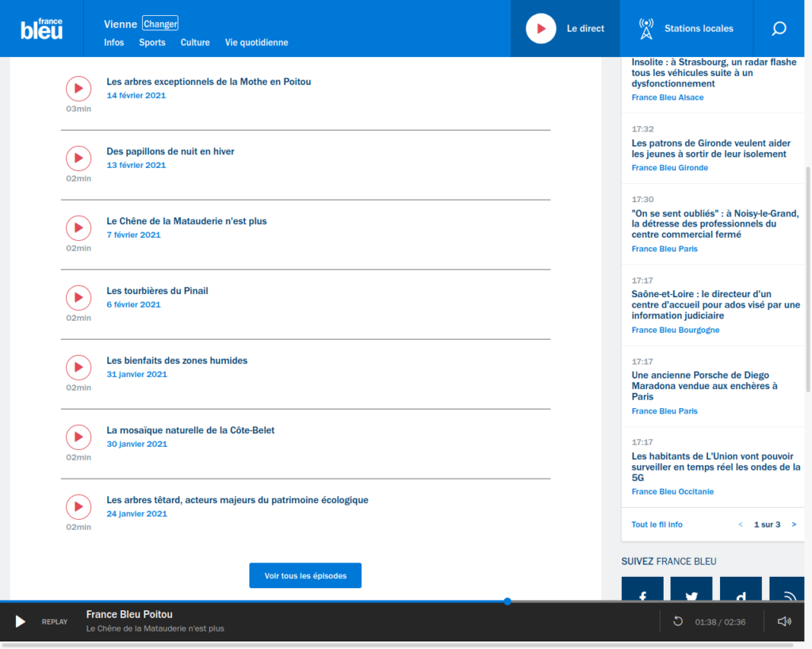Play Les bienfaits des zones humides episode

[78, 368]
